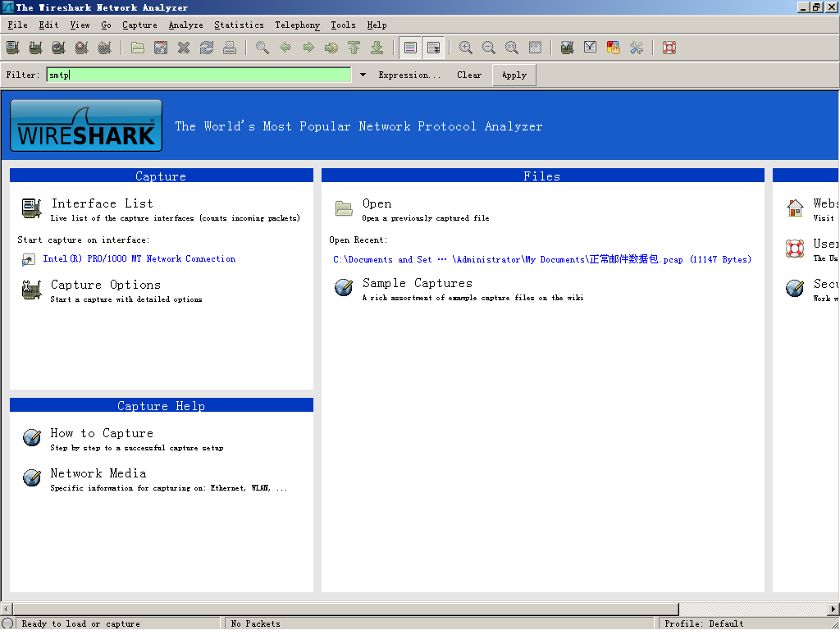Open the Analyze menu
This screenshot has height=630, width=840.
point(186,25)
